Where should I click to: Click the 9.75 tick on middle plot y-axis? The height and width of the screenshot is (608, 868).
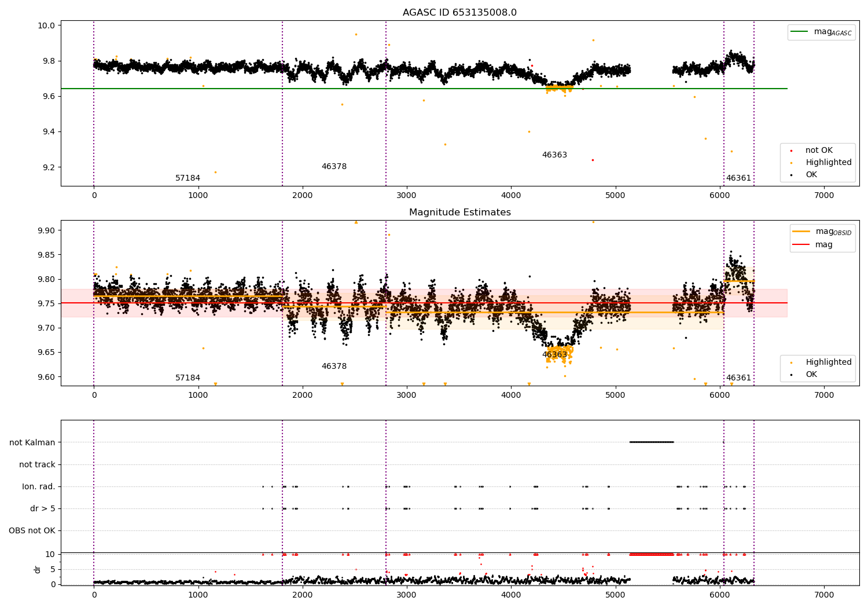point(46,303)
